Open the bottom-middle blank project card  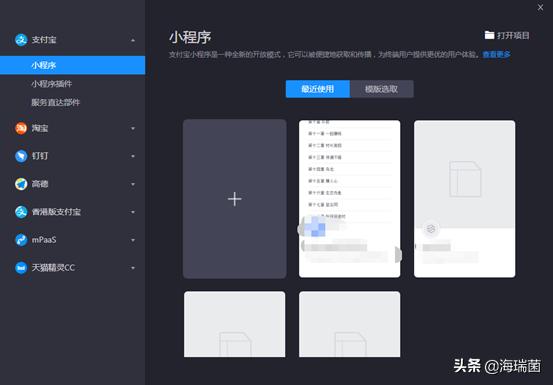click(x=350, y=324)
